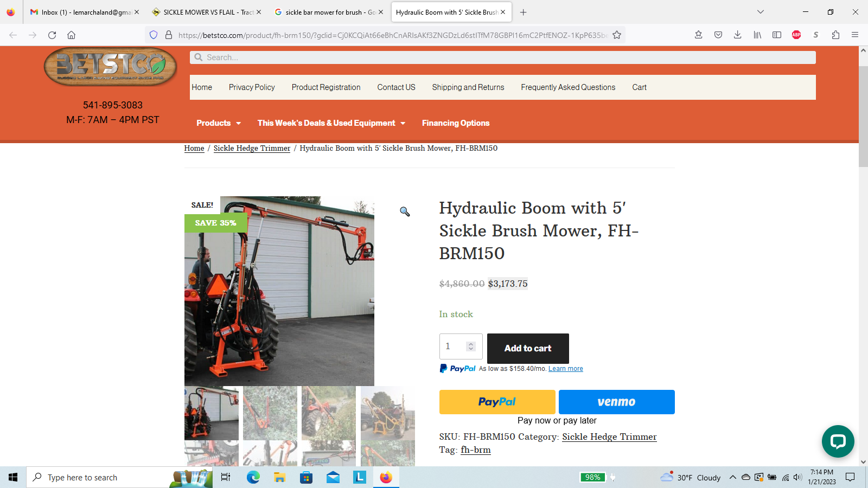Pay with the yellow PayPal button
Image resolution: width=868 pixels, height=488 pixels.
(497, 402)
